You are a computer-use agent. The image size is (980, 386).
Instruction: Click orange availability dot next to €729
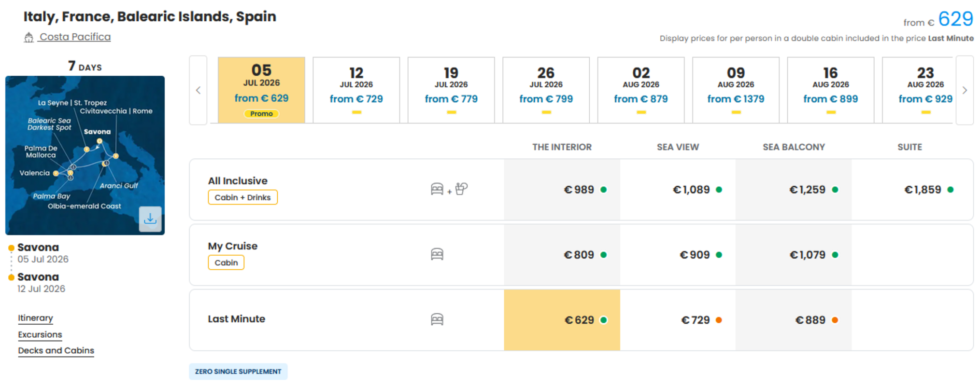click(719, 320)
